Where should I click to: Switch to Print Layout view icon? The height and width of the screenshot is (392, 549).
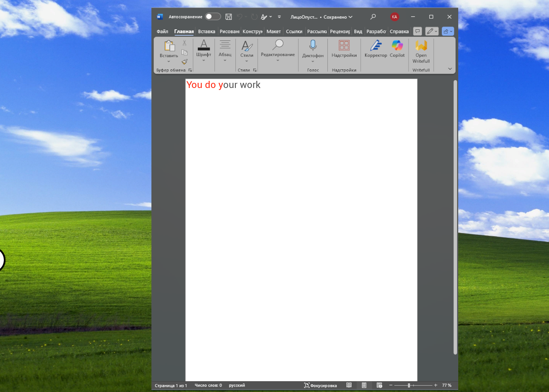364,385
